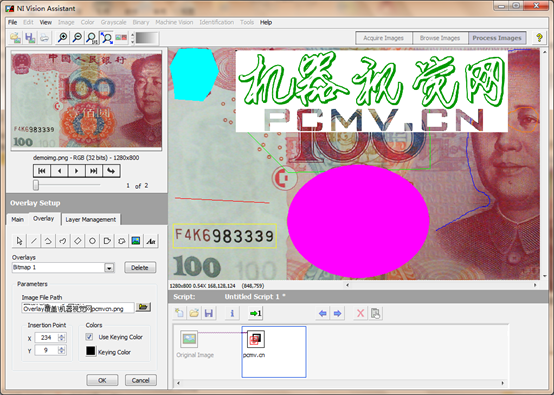The width and height of the screenshot is (554, 395).
Task: Click the Browse Images button
Action: (440, 38)
